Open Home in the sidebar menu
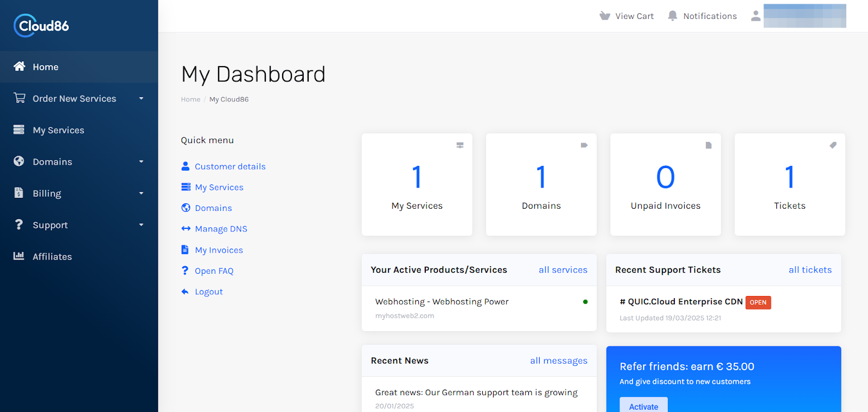The width and height of the screenshot is (868, 412). pyautogui.click(x=79, y=67)
